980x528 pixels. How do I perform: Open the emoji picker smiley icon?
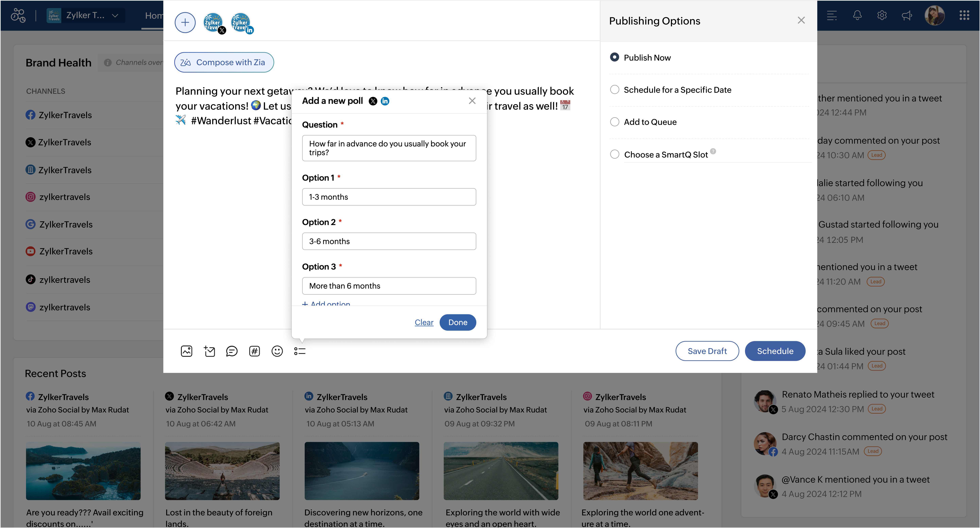(x=277, y=351)
